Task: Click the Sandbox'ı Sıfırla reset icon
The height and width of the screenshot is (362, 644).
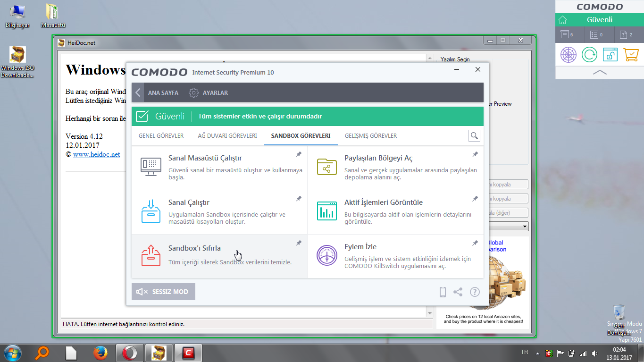Action: tap(151, 255)
